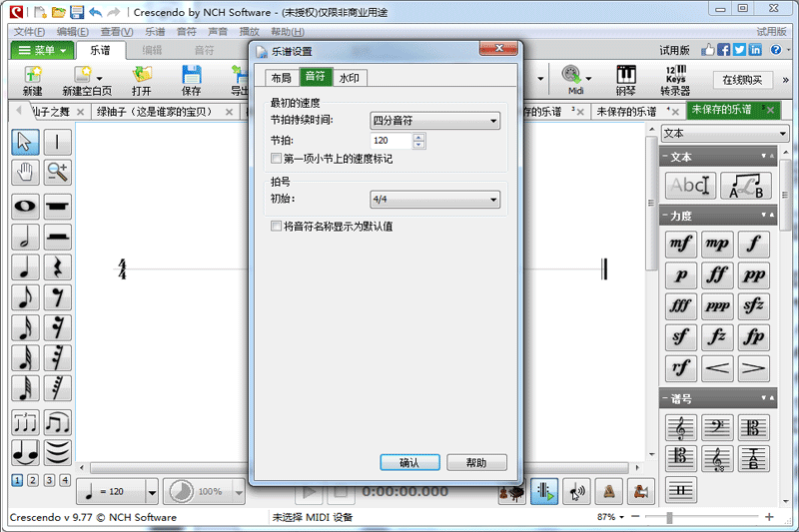Open the tempo 120 dropdown arrow
Viewport: 799px width, 532px height.
click(152, 492)
